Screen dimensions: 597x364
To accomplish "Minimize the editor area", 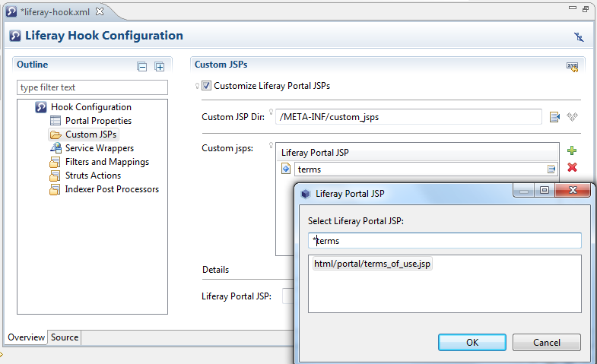I will pos(572,8).
